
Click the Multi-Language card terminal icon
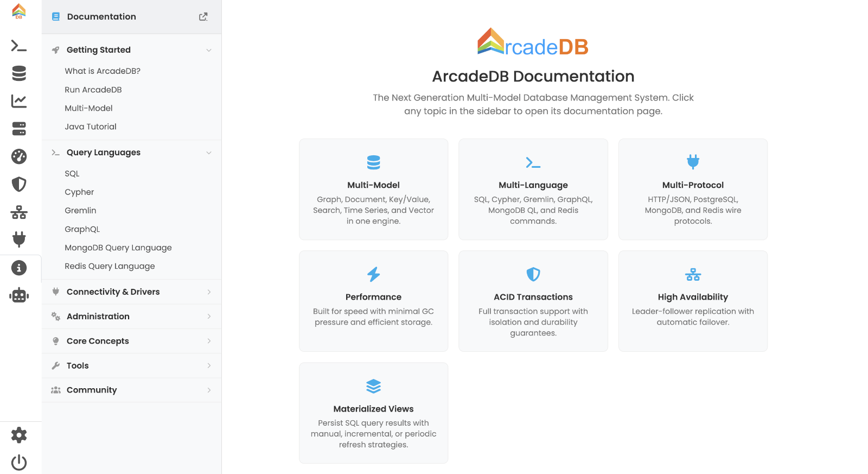[533, 162]
